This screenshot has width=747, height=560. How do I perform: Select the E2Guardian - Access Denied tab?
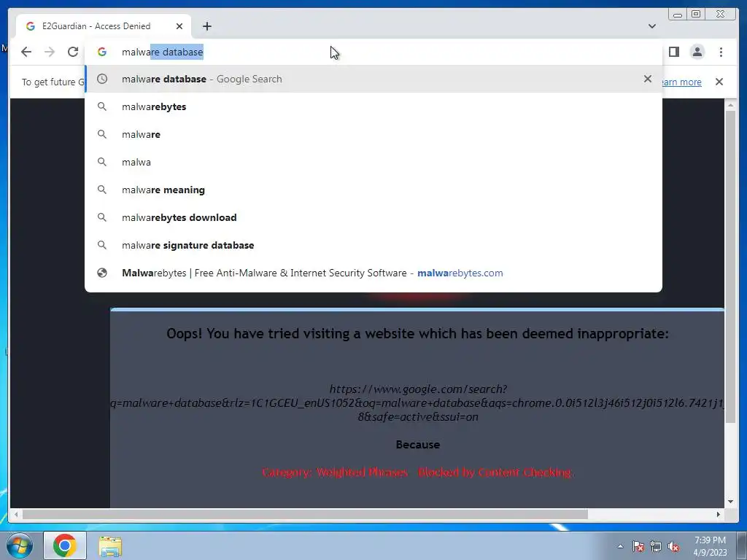[x=104, y=26]
